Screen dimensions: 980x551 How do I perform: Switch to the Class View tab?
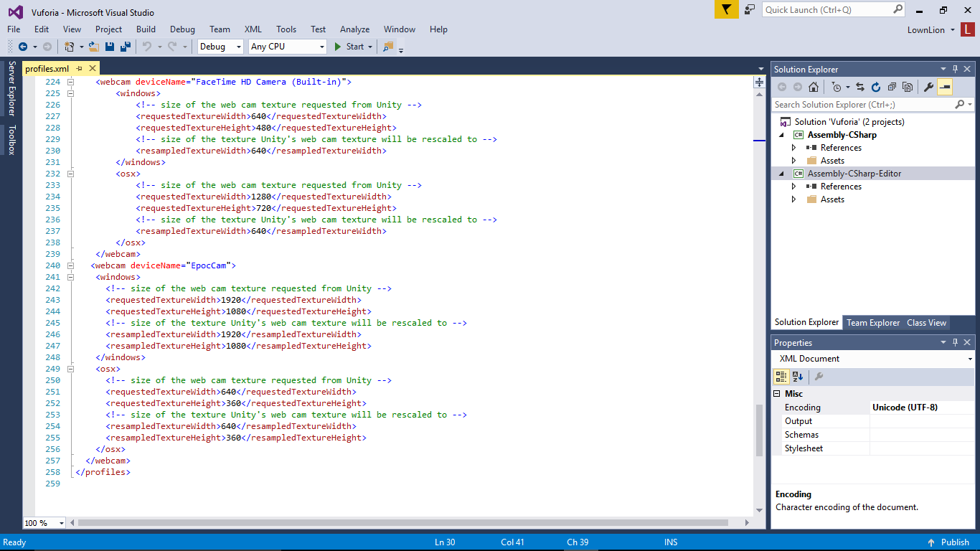[926, 323]
